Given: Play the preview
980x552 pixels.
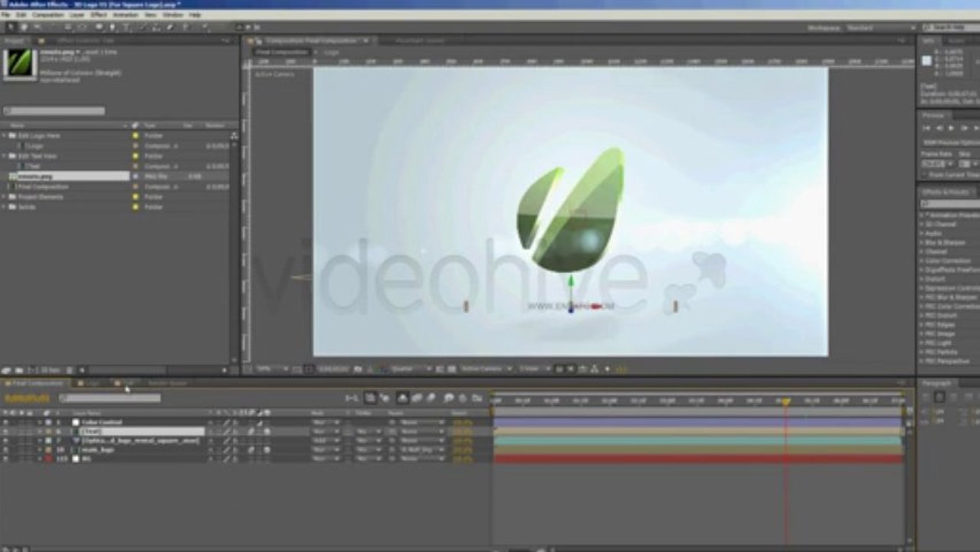Looking at the screenshot, I should 952,128.
